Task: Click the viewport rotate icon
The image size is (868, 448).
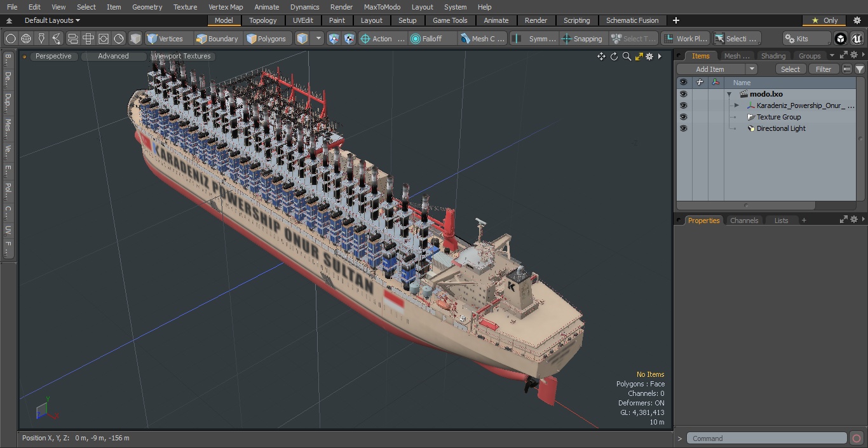Action: click(614, 57)
